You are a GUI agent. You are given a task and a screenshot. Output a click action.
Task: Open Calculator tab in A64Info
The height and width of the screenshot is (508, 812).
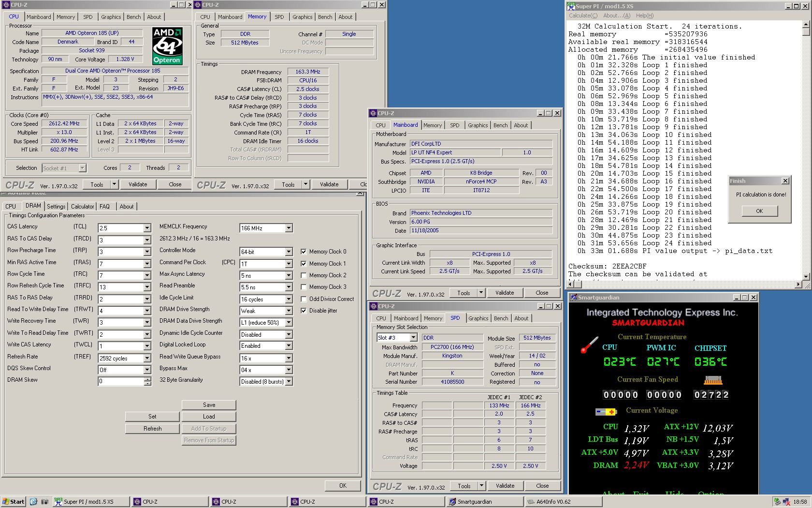point(83,207)
